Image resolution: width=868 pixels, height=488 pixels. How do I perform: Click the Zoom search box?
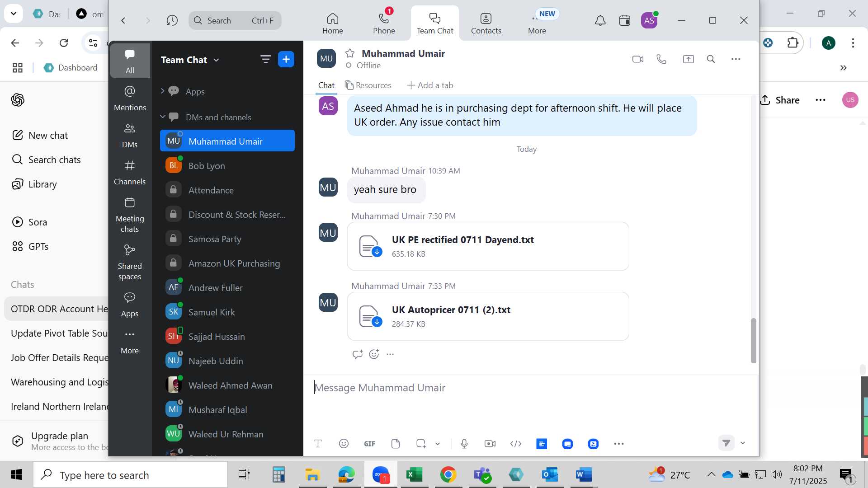click(x=235, y=20)
